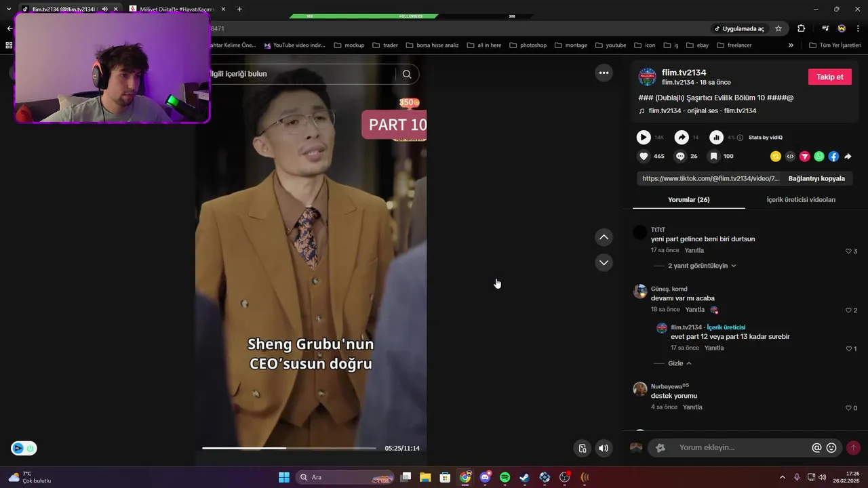This screenshot has width=868, height=488.
Task: Switch to the Yorumlar (26) tab
Action: [688, 200]
